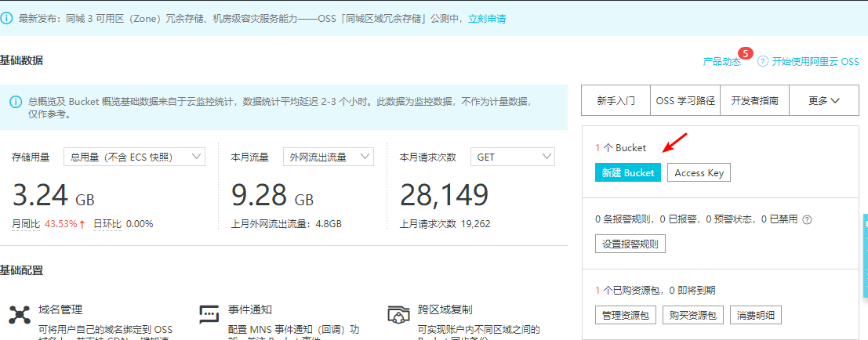The width and height of the screenshot is (868, 340).
Task: Open the storage usage type dropdown
Action: (134, 157)
